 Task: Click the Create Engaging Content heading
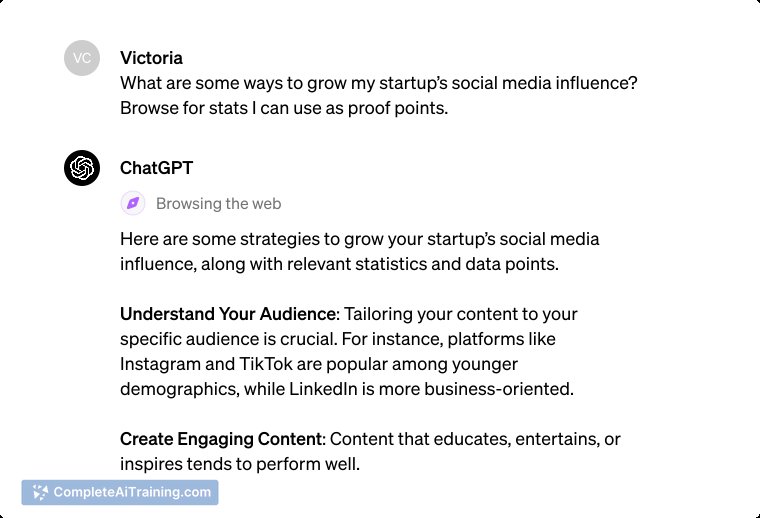(221, 439)
